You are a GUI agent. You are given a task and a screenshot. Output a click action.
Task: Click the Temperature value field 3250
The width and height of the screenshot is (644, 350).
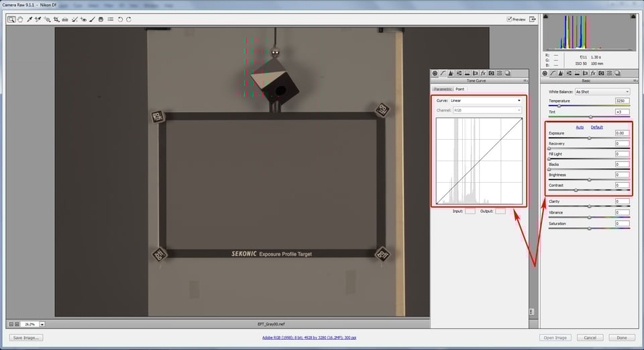[x=623, y=101]
